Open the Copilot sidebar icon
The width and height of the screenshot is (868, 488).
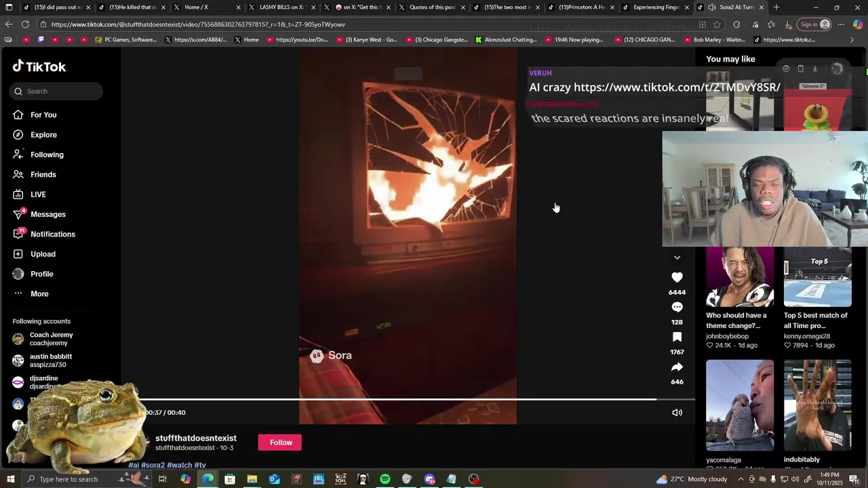coord(858,24)
